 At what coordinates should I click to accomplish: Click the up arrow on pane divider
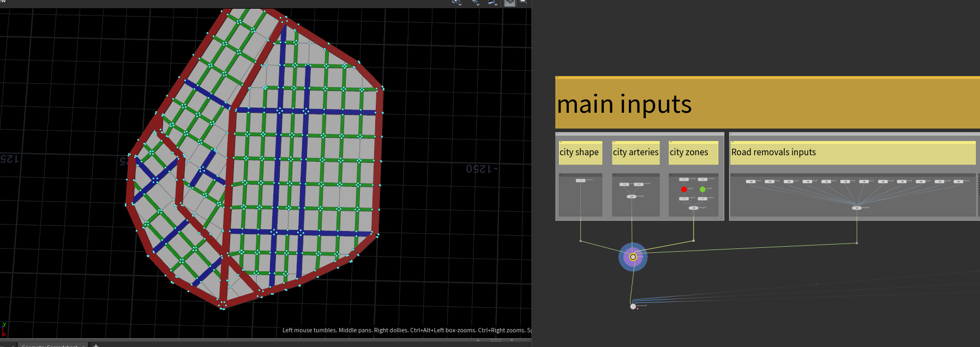pos(478,340)
